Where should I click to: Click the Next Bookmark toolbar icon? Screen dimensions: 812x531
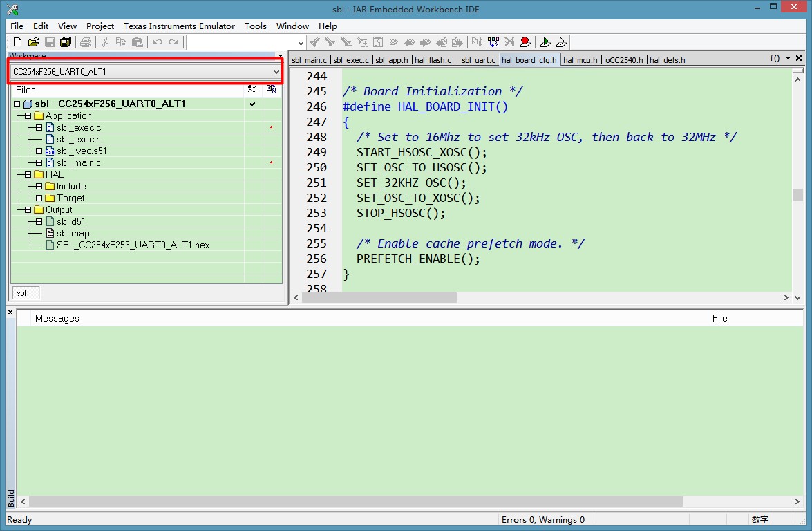coord(426,42)
